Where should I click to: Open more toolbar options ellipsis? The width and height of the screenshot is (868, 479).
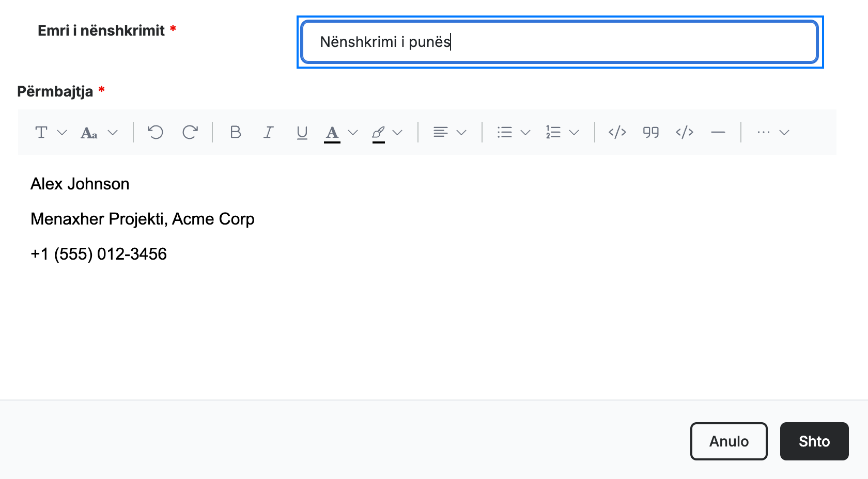click(764, 133)
